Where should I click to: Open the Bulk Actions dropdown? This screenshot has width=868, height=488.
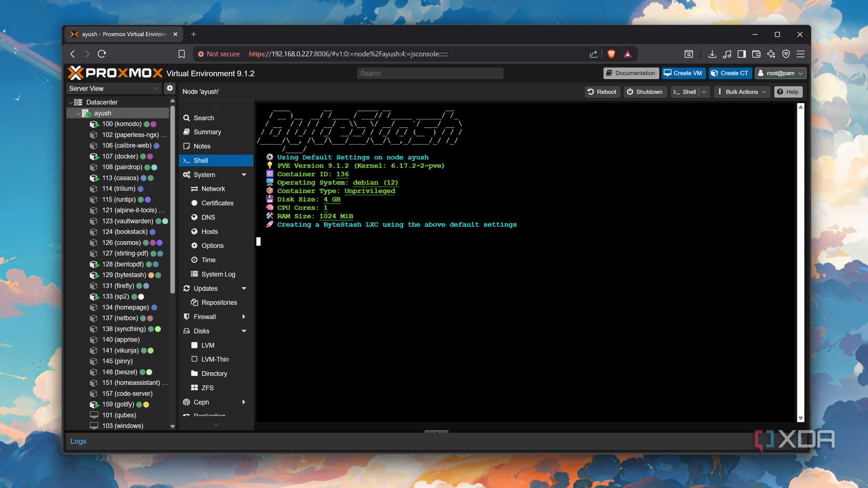point(741,91)
